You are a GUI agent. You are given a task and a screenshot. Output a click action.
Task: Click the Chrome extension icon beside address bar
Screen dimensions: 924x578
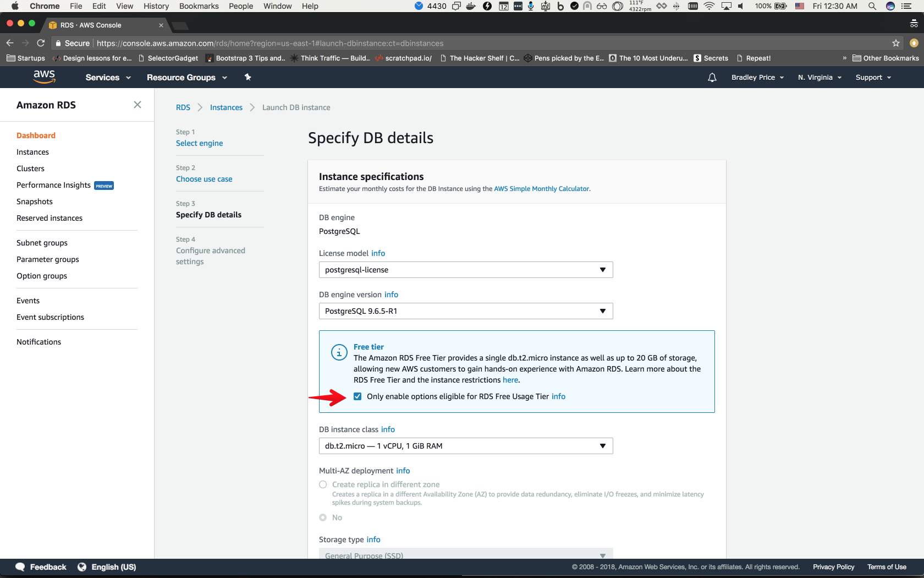914,43
